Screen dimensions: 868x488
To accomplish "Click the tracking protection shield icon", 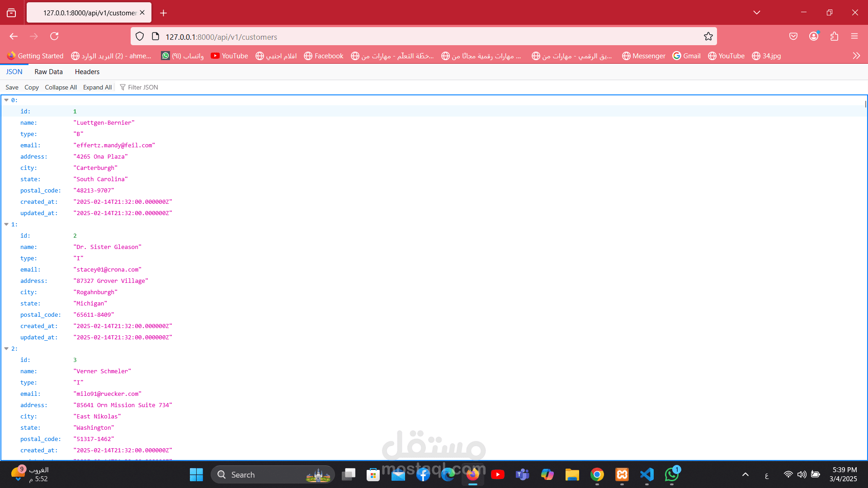I will [x=140, y=37].
